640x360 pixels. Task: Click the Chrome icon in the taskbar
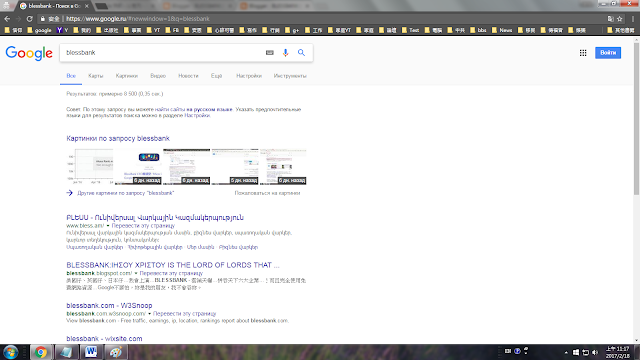[40, 352]
